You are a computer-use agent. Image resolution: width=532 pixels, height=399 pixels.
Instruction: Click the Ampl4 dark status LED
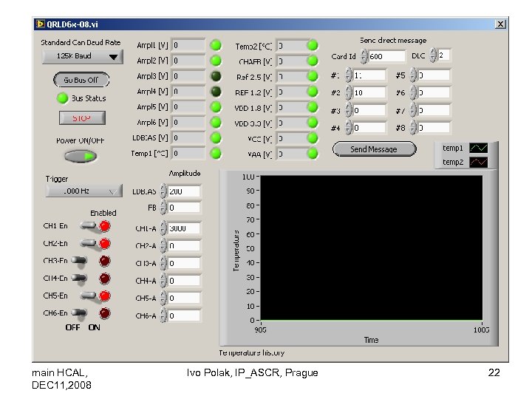(216, 92)
